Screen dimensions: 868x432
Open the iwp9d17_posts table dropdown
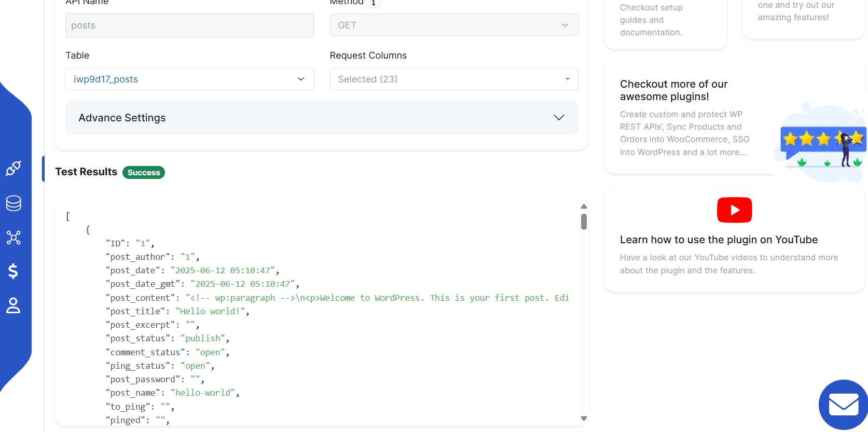[190, 79]
